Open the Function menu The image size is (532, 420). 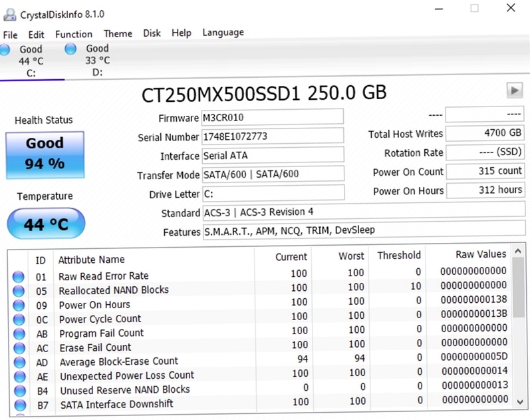coord(74,35)
